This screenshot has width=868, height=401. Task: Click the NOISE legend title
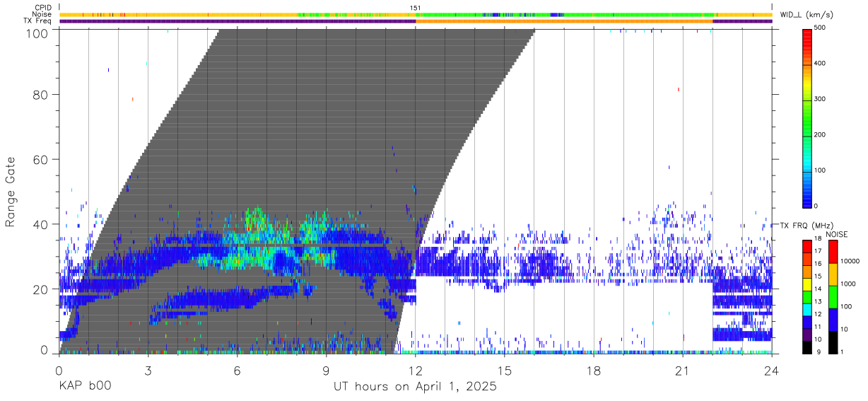click(836, 234)
